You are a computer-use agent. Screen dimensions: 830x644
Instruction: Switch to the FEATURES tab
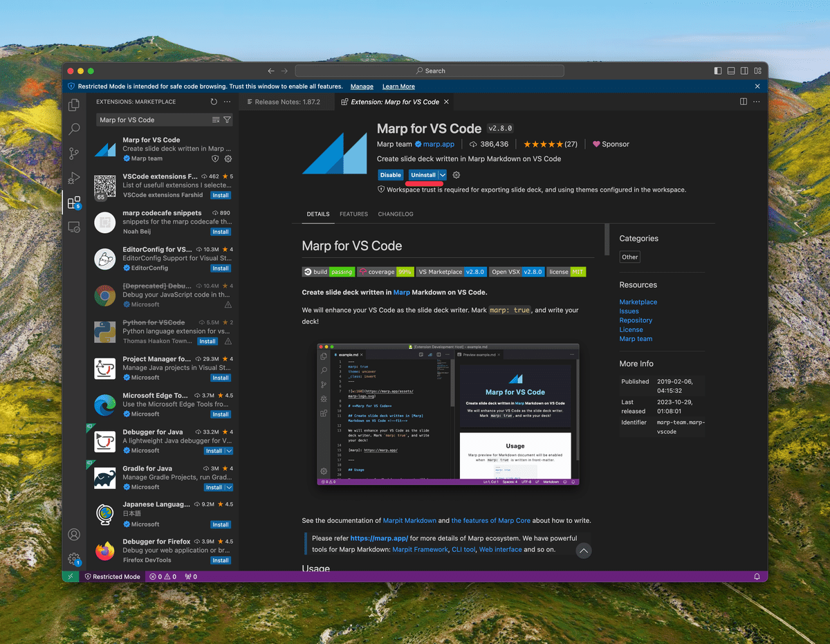click(353, 214)
